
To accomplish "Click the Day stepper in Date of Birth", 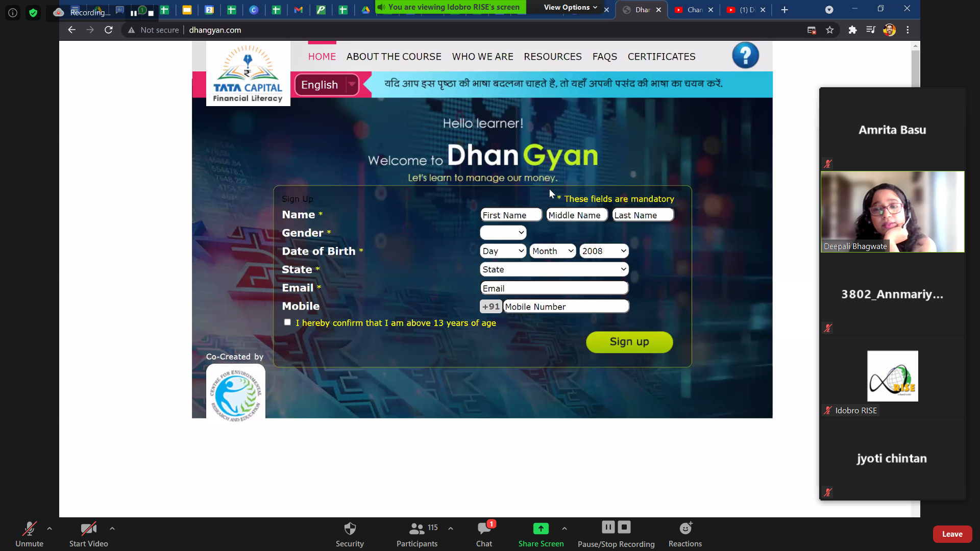I will click(x=503, y=252).
